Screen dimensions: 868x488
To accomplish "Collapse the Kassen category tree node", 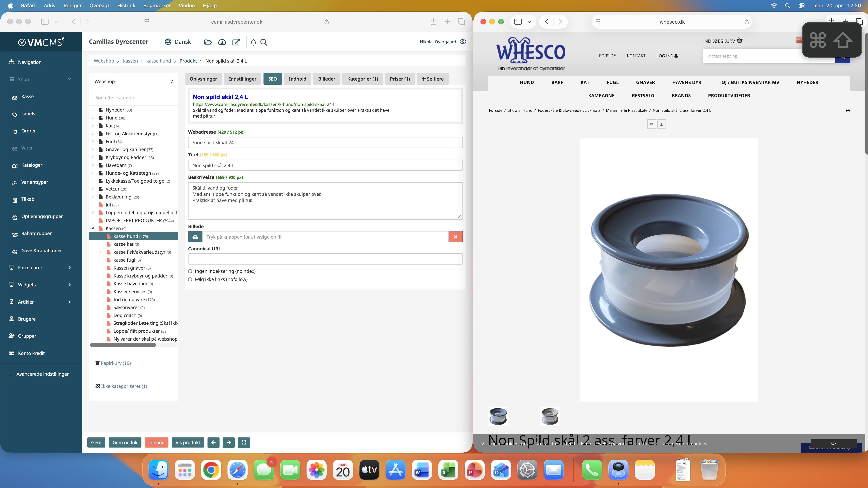I will tap(93, 228).
